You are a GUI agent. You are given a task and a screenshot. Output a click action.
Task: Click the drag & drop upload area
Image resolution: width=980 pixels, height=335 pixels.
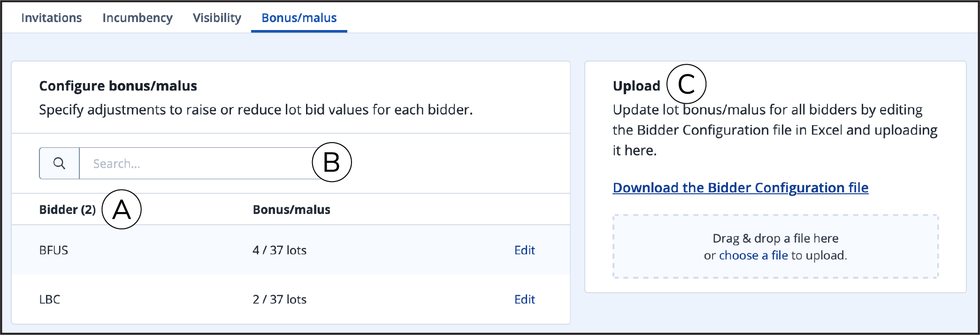pyautogui.click(x=775, y=247)
